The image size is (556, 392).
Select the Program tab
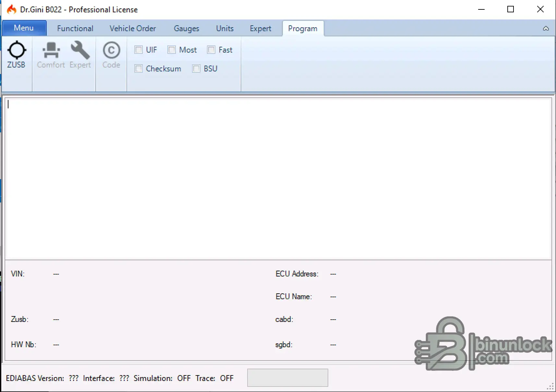point(303,29)
